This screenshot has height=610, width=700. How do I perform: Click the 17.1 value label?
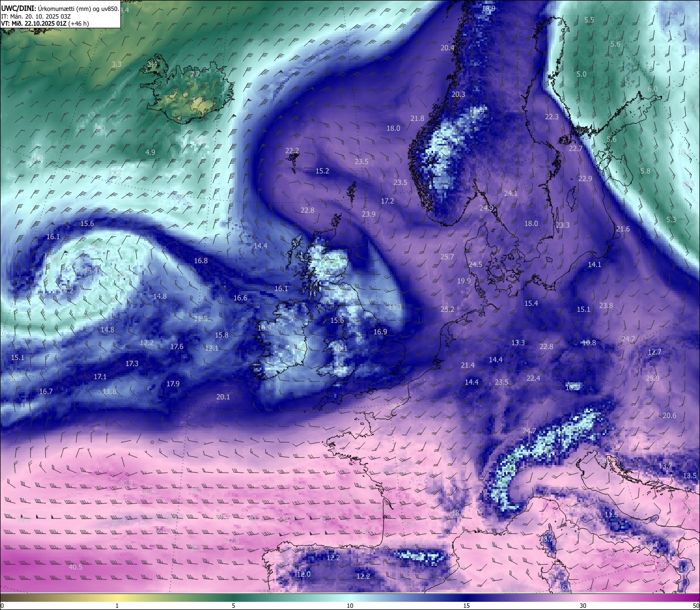click(x=100, y=377)
